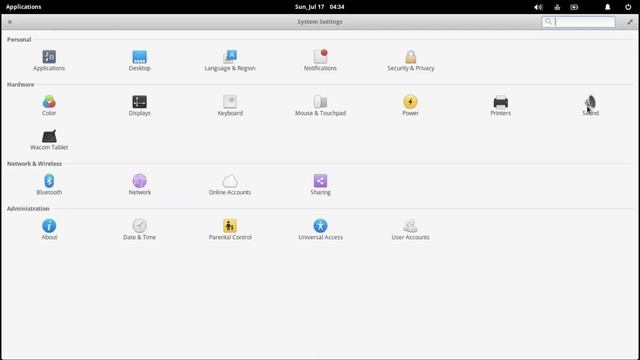640x360 pixels.
Task: Open Security & Privacy settings
Action: click(411, 60)
